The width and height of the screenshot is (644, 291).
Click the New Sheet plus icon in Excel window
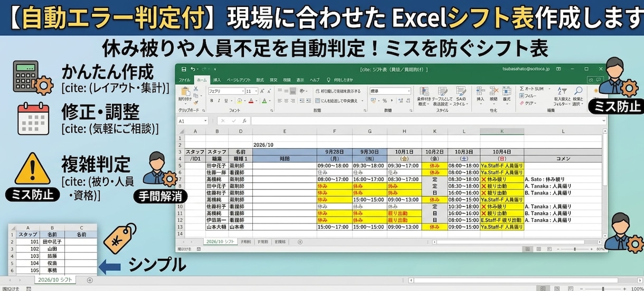[x=300, y=241]
